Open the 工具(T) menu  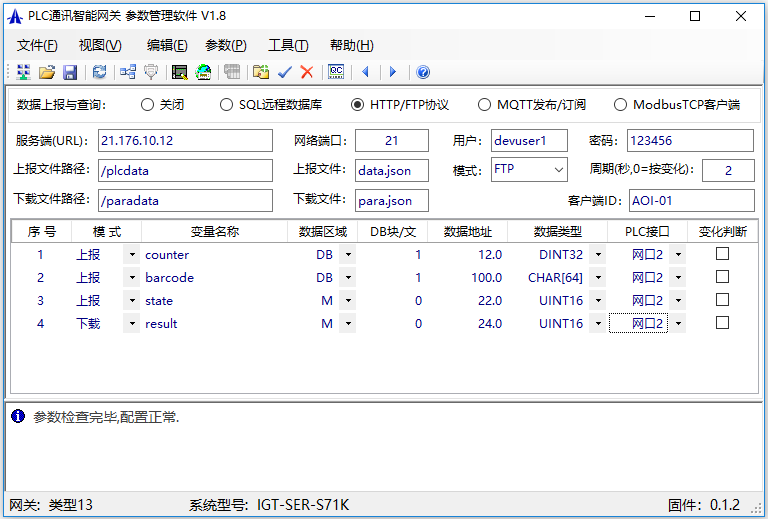[288, 45]
